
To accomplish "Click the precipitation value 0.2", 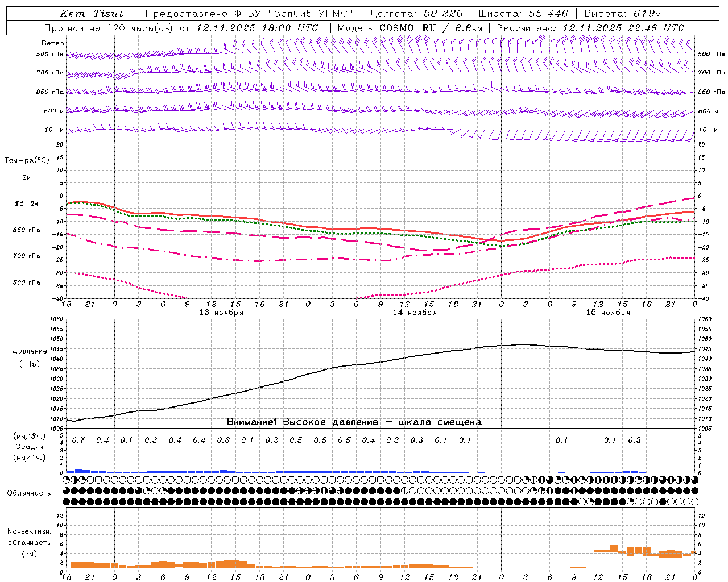I will pos(272,440).
